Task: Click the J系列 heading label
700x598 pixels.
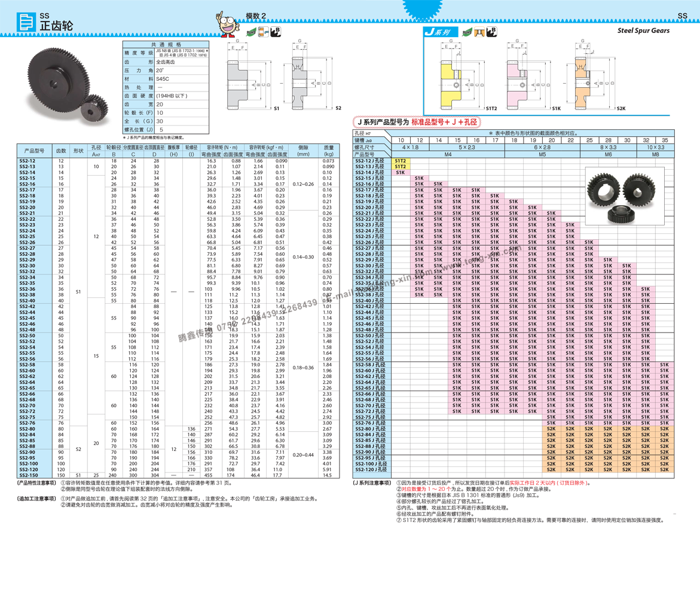Action: (437, 32)
